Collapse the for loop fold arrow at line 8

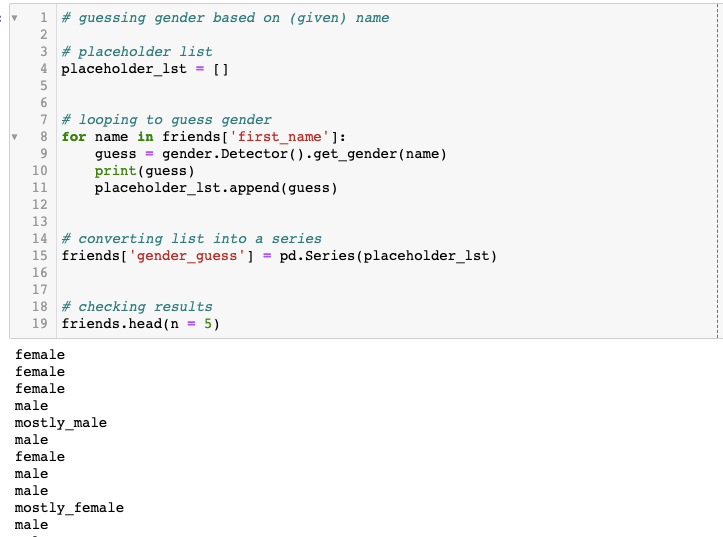(x=13, y=137)
